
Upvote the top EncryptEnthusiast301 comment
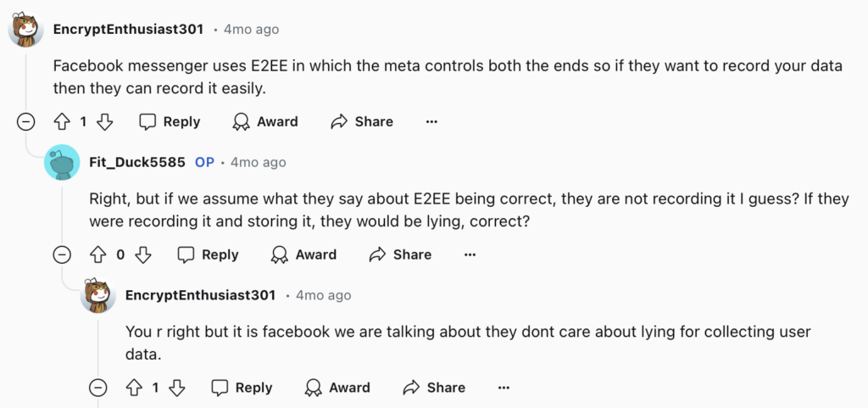[x=62, y=121]
